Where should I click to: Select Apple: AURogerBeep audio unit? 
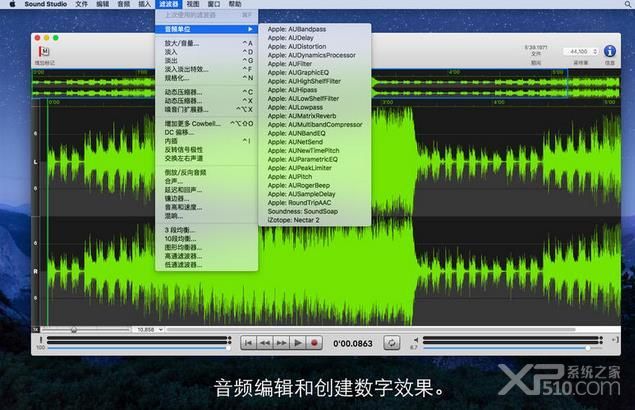[x=315, y=186]
